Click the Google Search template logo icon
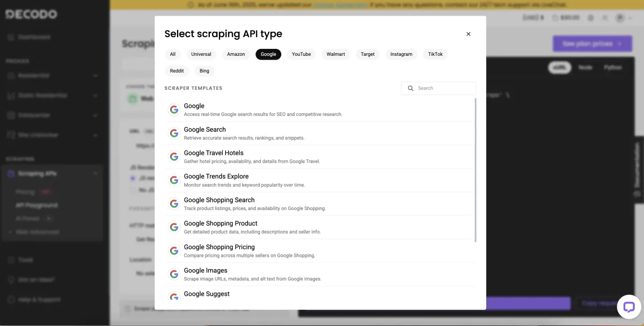 (x=174, y=133)
